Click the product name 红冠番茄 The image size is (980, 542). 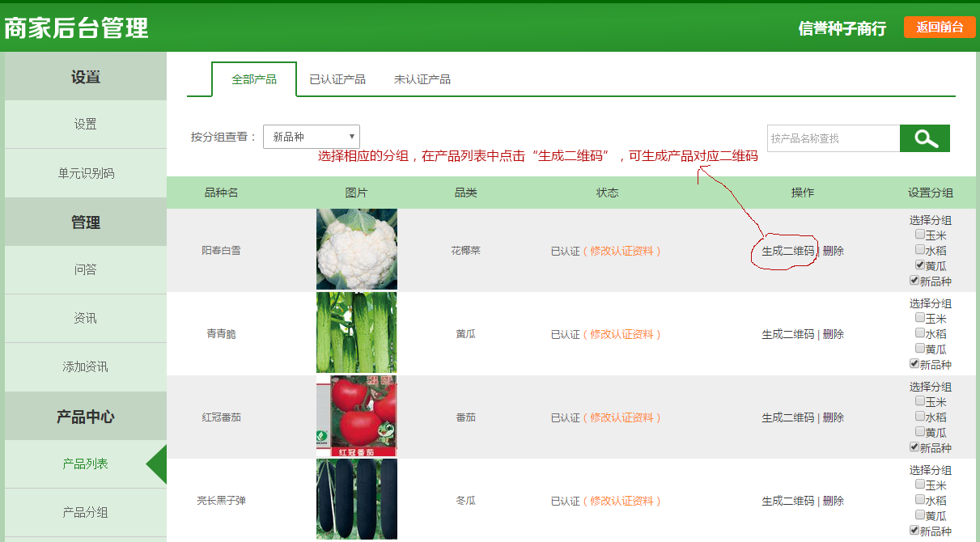(x=221, y=417)
